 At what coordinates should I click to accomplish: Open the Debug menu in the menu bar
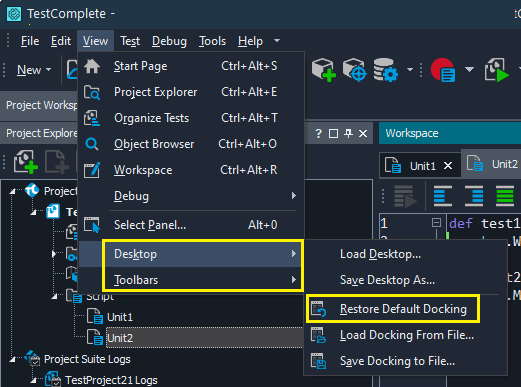click(x=169, y=41)
